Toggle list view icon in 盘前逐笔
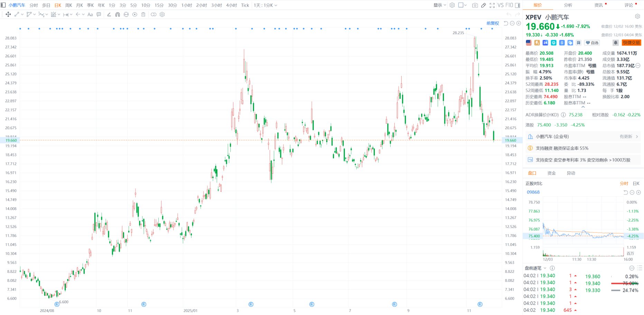This screenshot has width=644, height=315. pyautogui.click(x=640, y=268)
